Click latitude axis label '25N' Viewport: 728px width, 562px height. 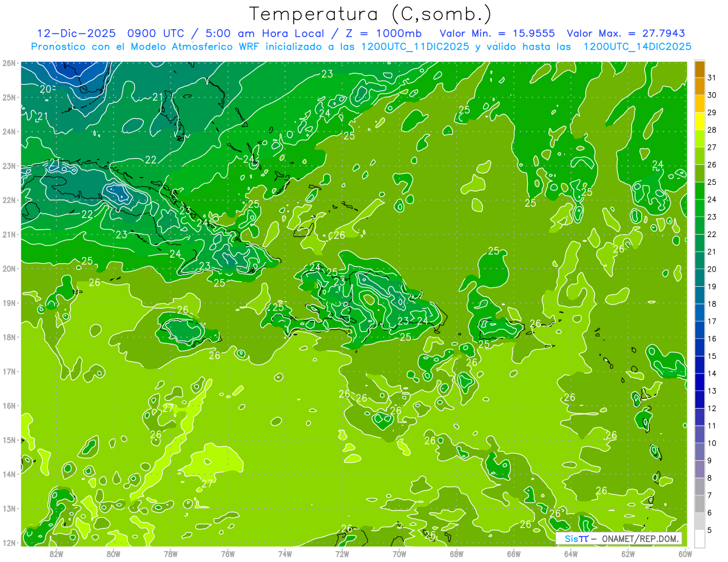[x=8, y=98]
